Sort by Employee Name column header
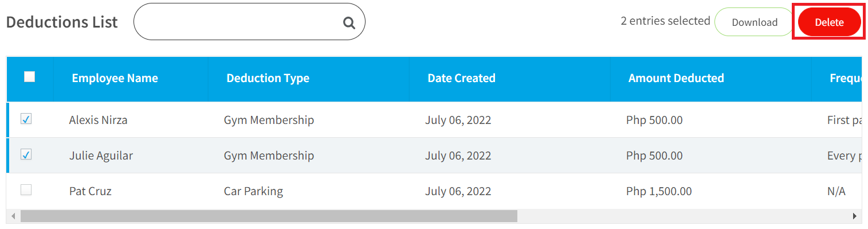The height and width of the screenshot is (229, 868). (x=115, y=78)
